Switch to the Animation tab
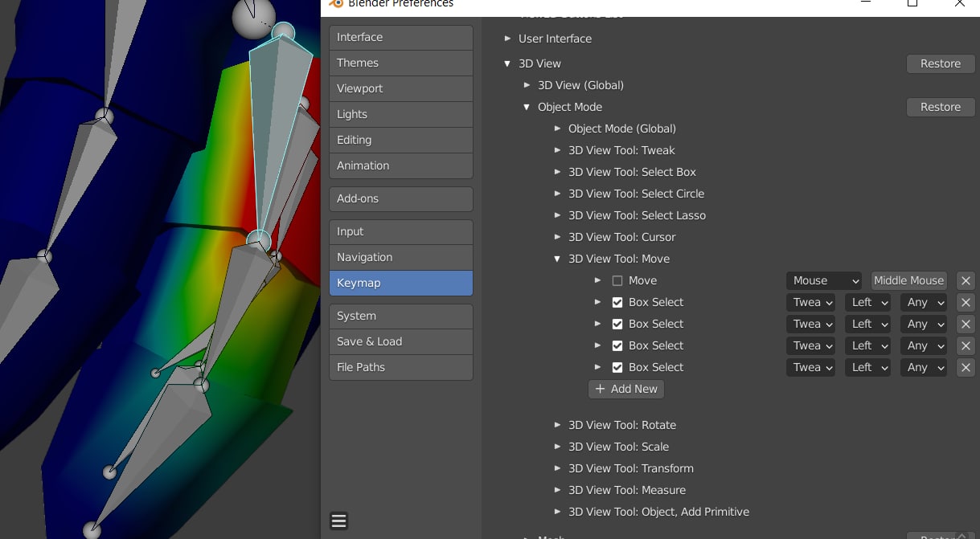Image resolution: width=980 pixels, height=539 pixels. (x=401, y=166)
